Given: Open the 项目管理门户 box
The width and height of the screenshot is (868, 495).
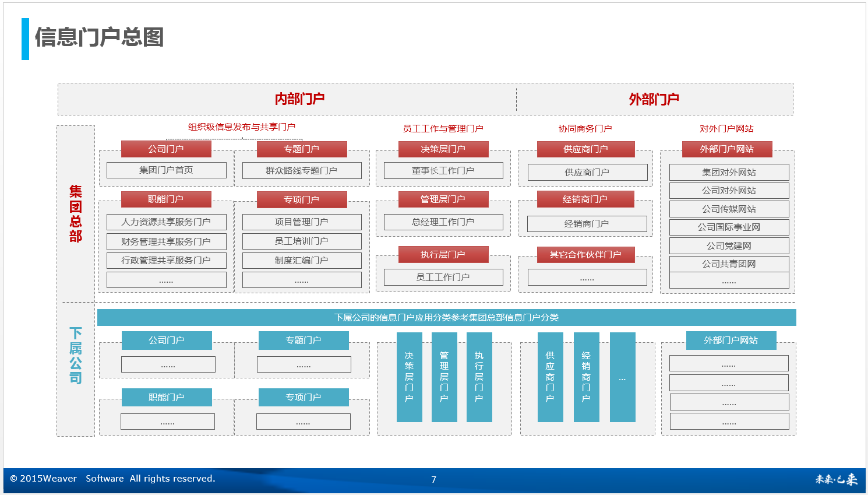Looking at the screenshot, I should tap(301, 222).
